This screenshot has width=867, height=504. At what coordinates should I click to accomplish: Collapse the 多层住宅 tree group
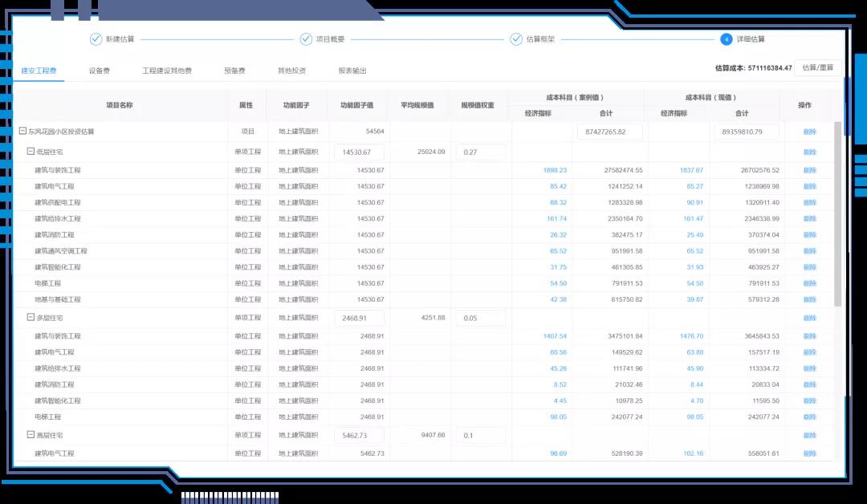click(x=31, y=318)
